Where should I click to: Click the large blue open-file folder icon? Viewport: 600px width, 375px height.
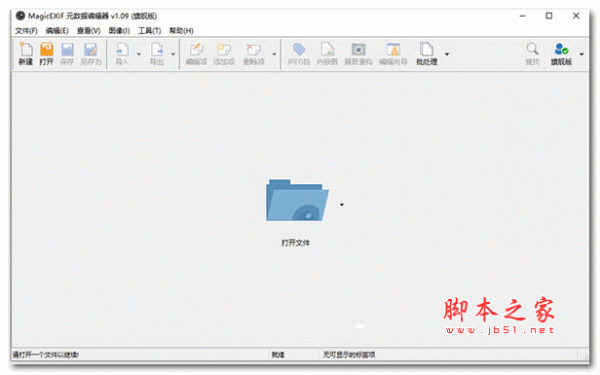(297, 200)
